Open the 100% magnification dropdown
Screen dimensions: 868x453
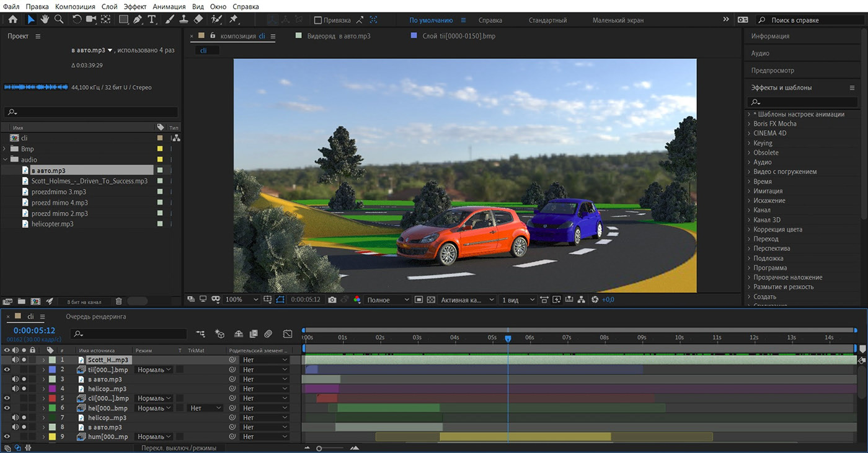point(242,300)
